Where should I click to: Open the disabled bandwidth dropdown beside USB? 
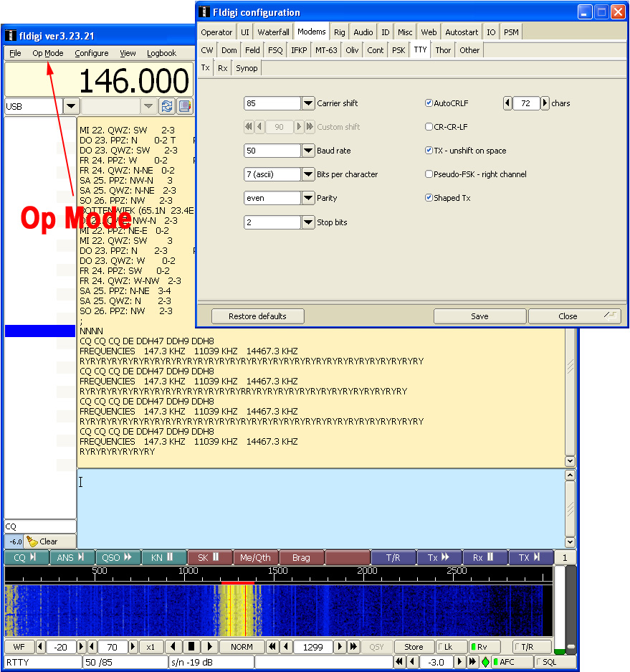148,106
